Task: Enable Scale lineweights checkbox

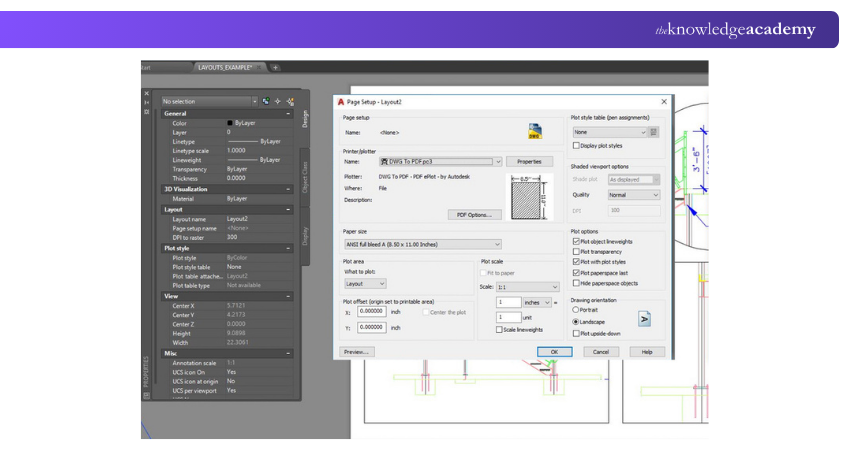Action: 499,330
